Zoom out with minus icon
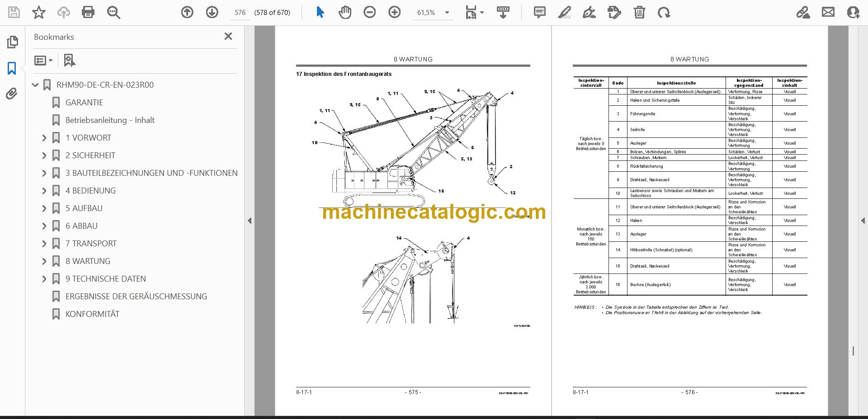 (x=370, y=12)
